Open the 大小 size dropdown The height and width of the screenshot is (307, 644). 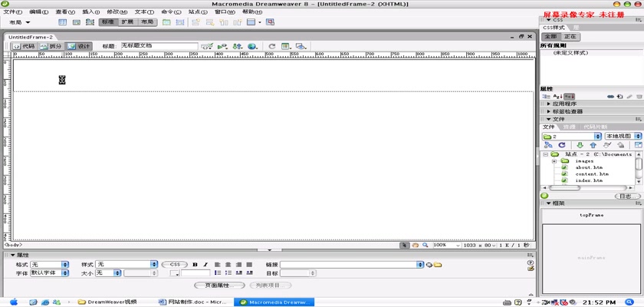pos(108,273)
